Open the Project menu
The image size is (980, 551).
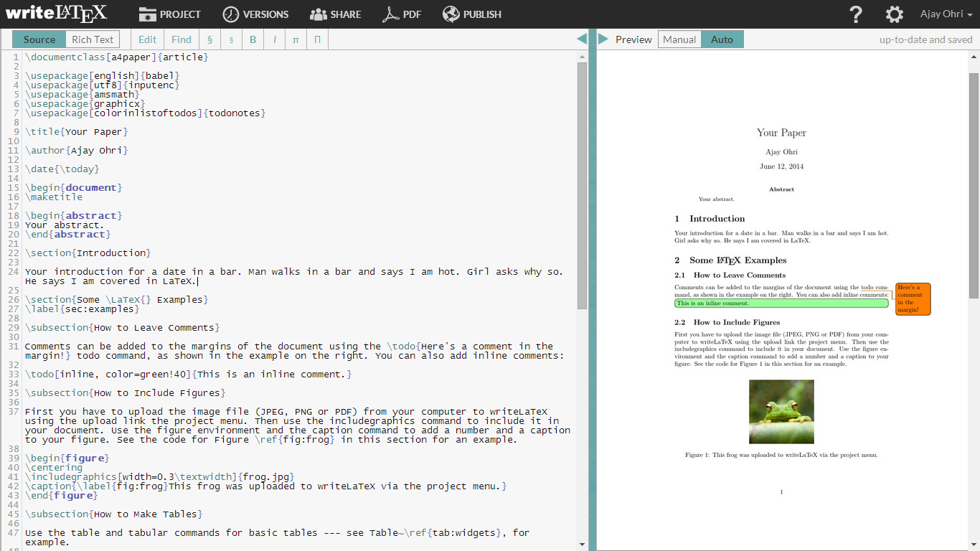170,14
